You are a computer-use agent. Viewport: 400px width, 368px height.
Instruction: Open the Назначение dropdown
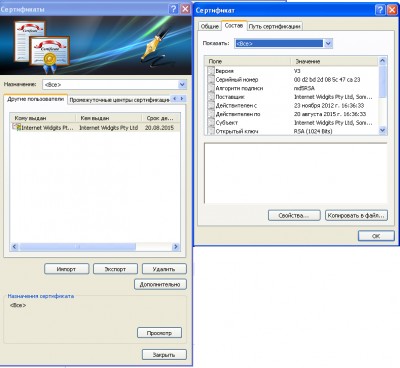tap(182, 84)
